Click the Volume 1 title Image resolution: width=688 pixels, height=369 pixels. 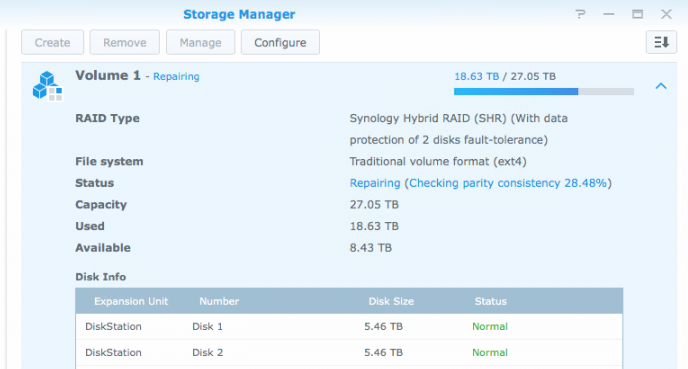coord(108,75)
